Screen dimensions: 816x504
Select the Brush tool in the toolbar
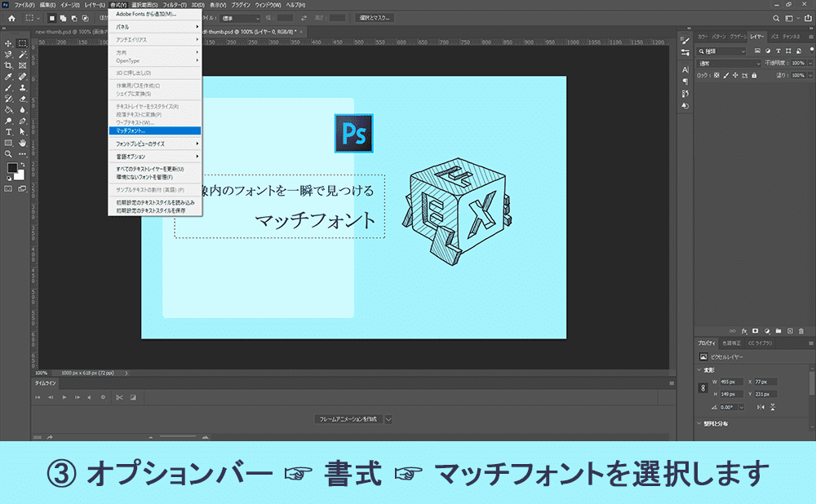click(x=9, y=87)
